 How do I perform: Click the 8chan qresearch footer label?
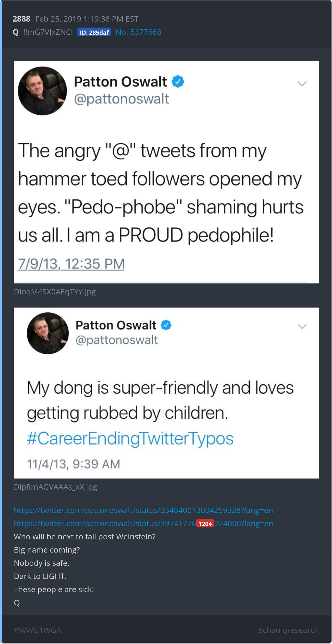coord(288,630)
